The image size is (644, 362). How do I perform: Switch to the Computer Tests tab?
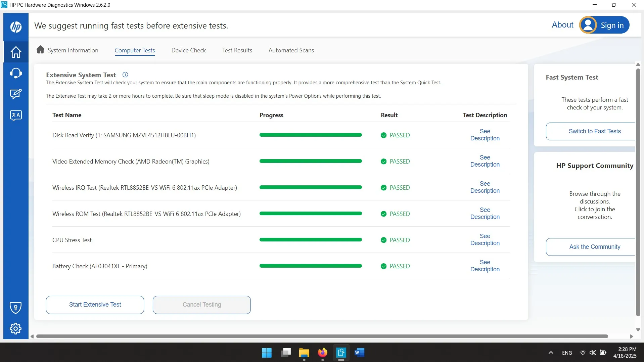click(x=135, y=50)
